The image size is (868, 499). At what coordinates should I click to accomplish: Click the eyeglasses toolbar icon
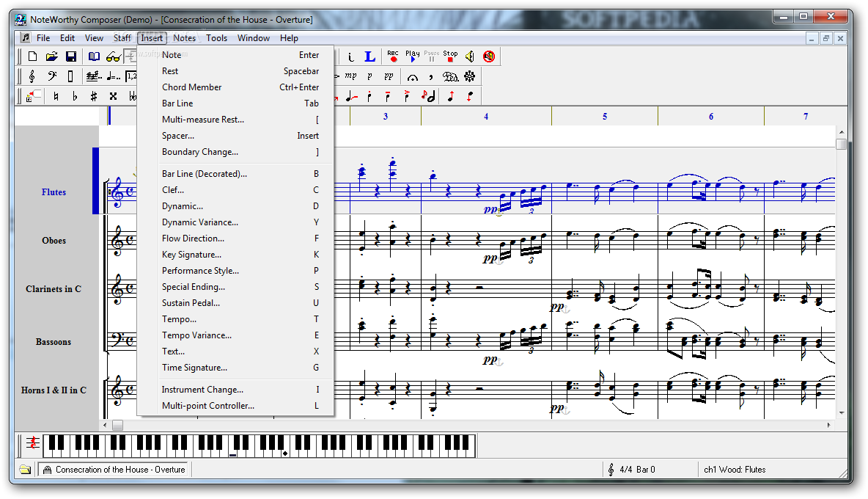(x=113, y=57)
